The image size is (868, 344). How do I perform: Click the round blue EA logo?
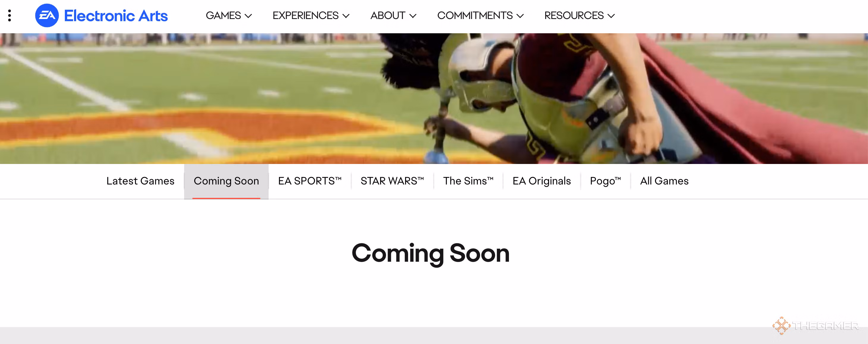pos(47,15)
